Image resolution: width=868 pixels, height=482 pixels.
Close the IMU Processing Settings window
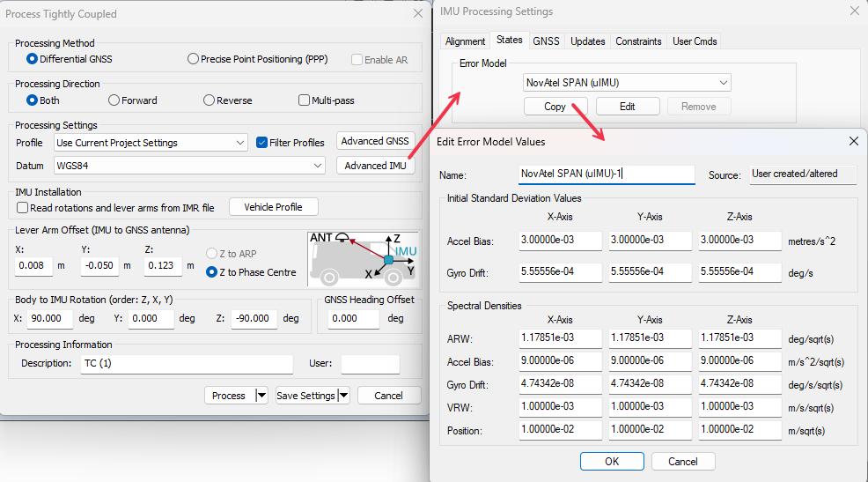click(x=855, y=11)
